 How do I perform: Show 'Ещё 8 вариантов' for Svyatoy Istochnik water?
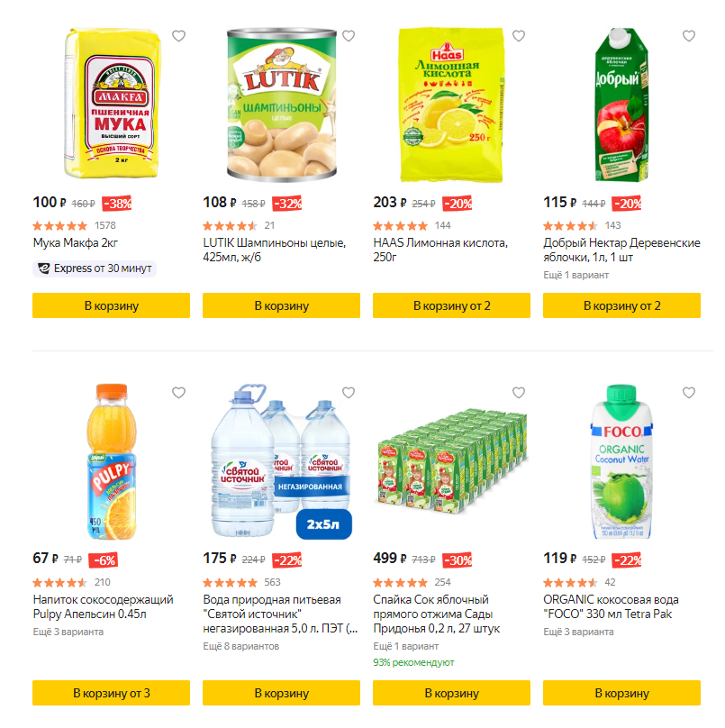pos(240,646)
